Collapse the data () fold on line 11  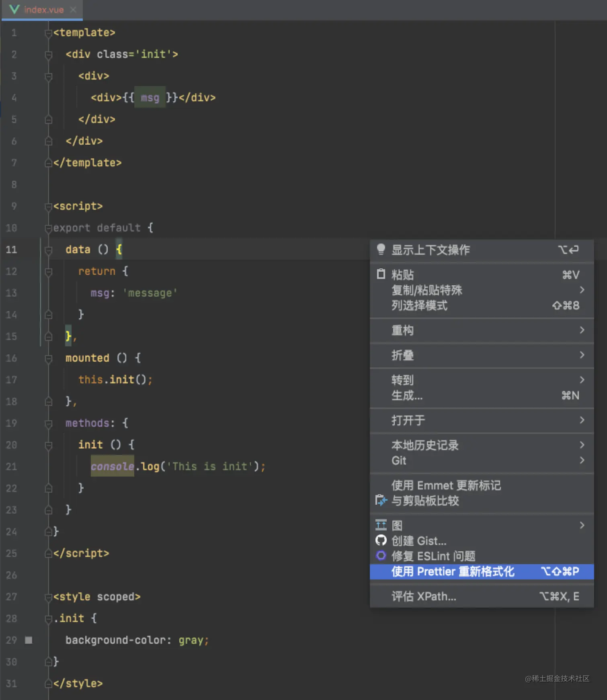[49, 250]
